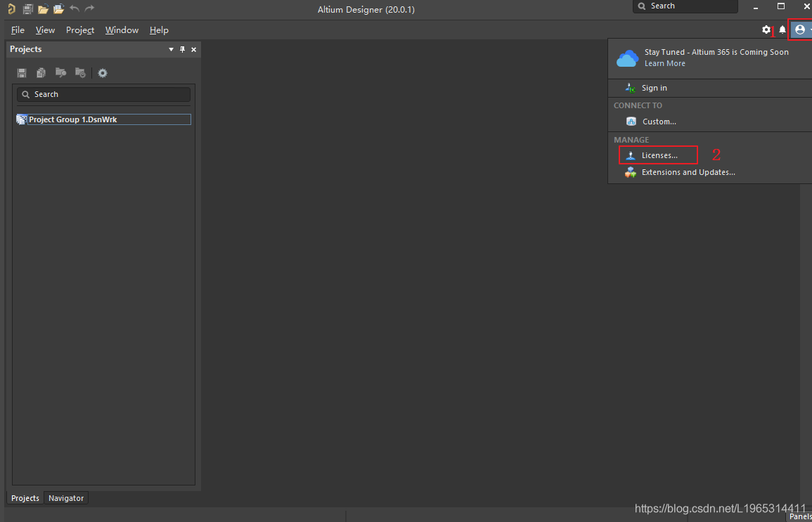Click floppy disk save icon in Projects panel
The width and height of the screenshot is (812, 522).
[x=22, y=73]
